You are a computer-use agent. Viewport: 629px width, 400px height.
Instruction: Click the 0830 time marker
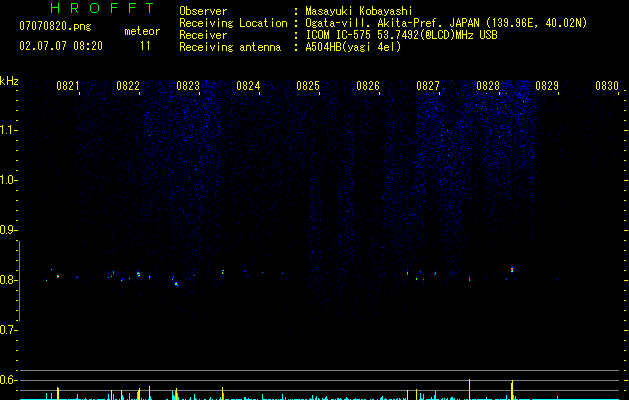607,86
